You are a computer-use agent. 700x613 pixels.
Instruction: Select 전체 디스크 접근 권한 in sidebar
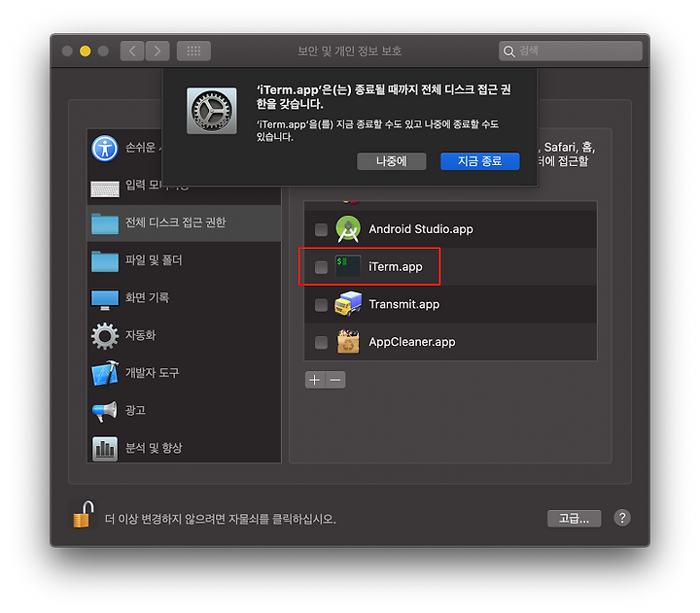(184, 223)
